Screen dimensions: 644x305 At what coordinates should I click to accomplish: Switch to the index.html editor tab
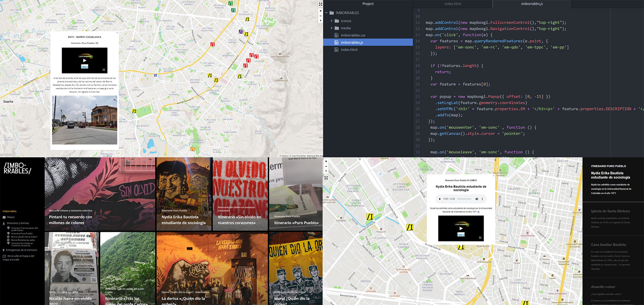click(x=453, y=4)
